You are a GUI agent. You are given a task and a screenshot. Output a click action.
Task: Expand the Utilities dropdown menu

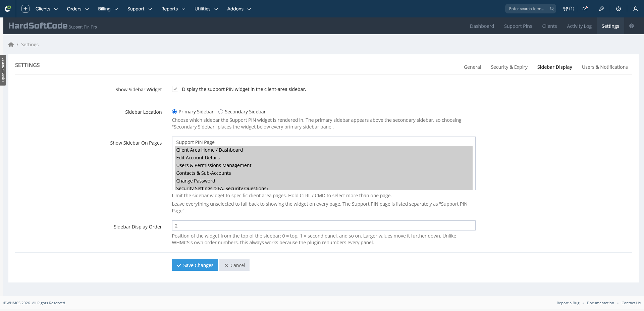(206, 9)
